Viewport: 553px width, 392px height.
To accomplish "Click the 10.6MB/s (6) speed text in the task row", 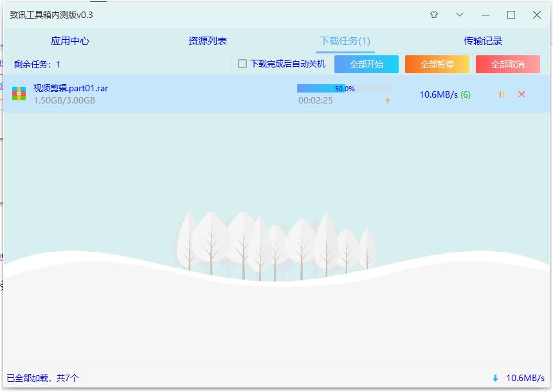I will (x=445, y=94).
